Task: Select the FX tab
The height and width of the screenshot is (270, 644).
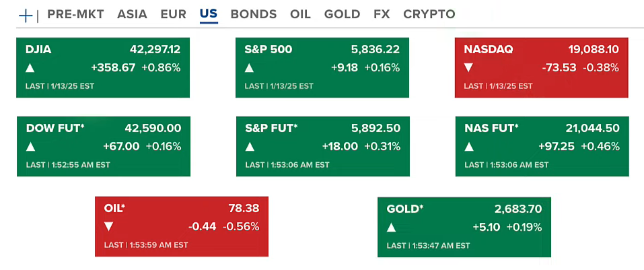Action: click(382, 14)
